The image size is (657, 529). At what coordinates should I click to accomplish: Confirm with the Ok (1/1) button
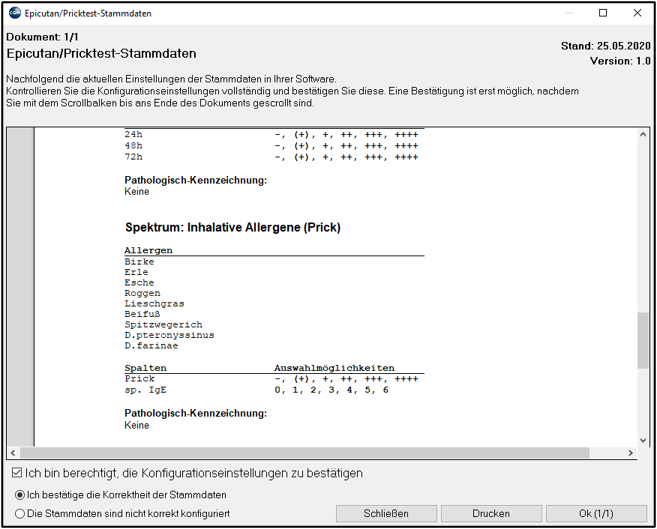596,514
